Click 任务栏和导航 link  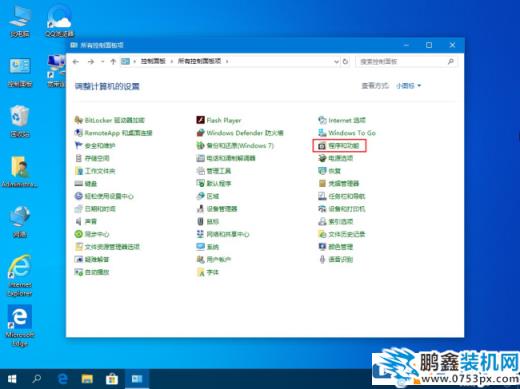[x=347, y=196]
